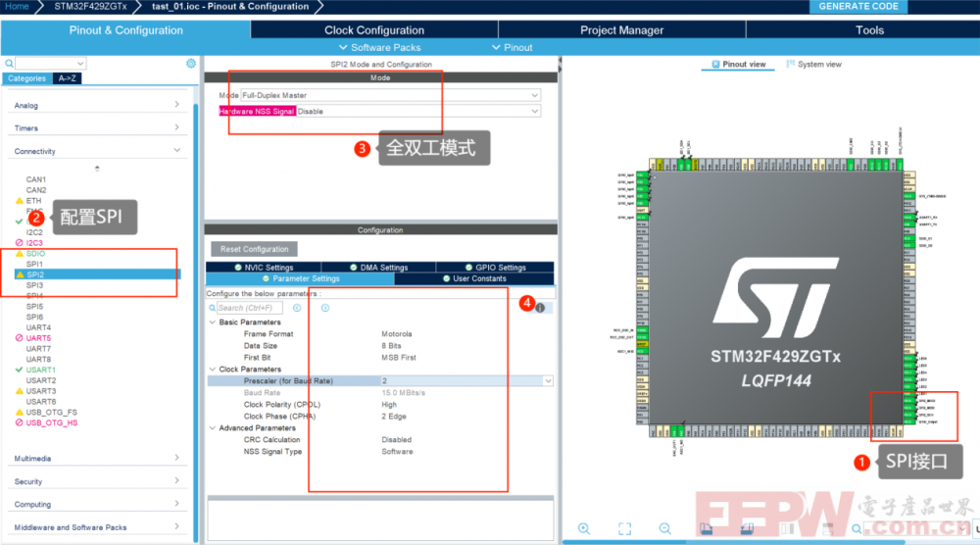Viewport: 980px width, 545px height.
Task: Zoom in on the chip pinout
Action: (x=584, y=528)
